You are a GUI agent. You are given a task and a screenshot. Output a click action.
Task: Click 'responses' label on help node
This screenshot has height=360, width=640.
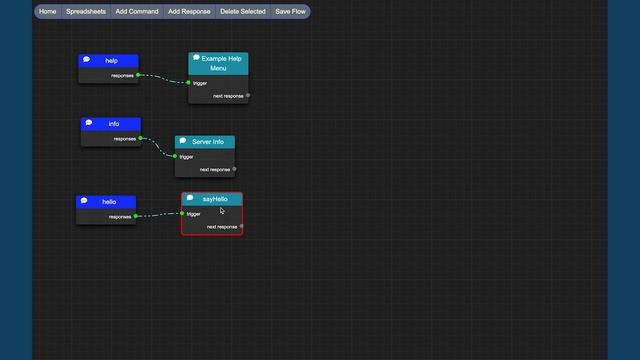[122, 76]
